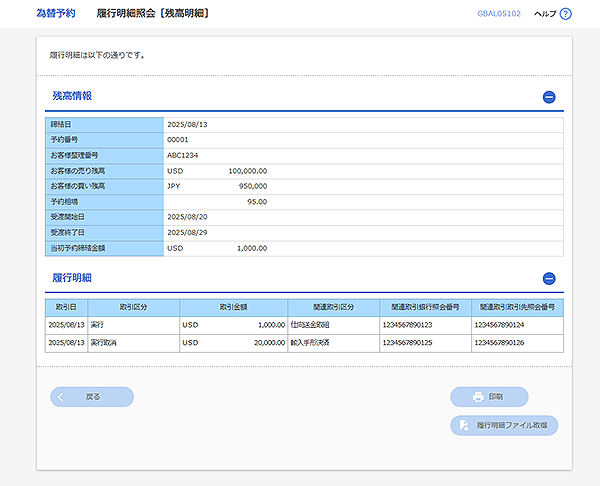
Task: Collapse the 残高情報 section
Action: [549, 97]
